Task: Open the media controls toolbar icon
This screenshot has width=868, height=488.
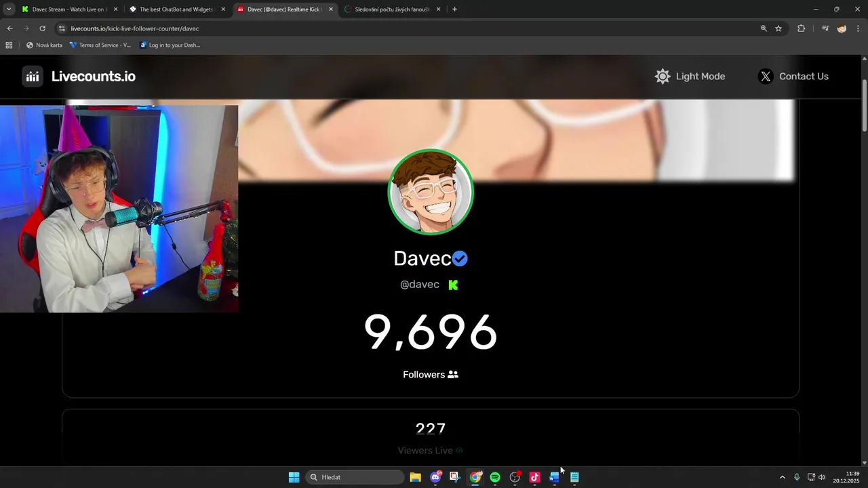Action: coord(825,28)
